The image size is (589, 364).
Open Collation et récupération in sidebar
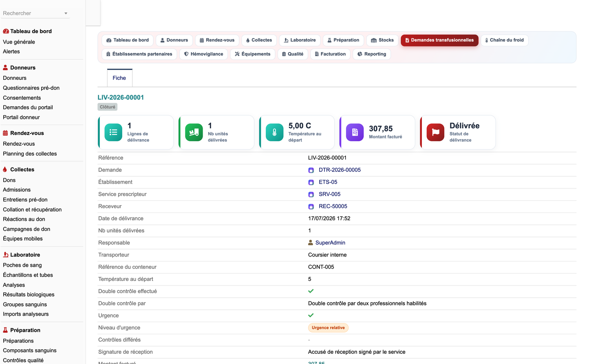[32, 210]
